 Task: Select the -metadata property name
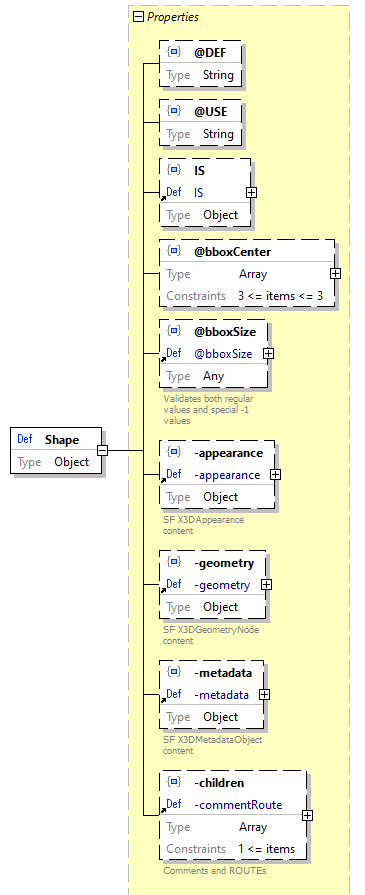(x=223, y=673)
